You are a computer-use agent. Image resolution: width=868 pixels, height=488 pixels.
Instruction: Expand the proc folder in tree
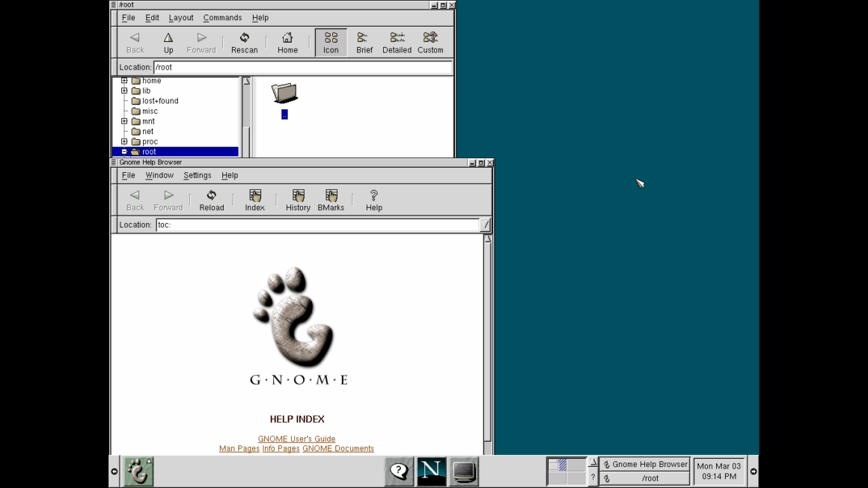124,141
